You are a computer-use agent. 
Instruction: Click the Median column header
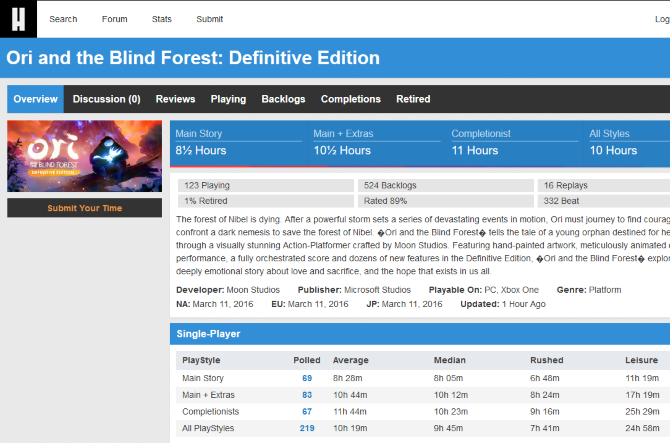(x=450, y=361)
